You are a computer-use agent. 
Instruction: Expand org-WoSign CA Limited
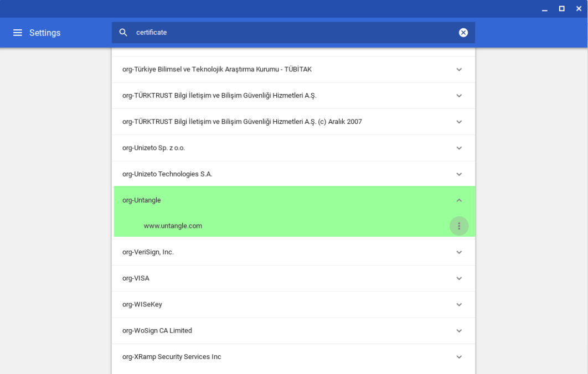(458, 330)
